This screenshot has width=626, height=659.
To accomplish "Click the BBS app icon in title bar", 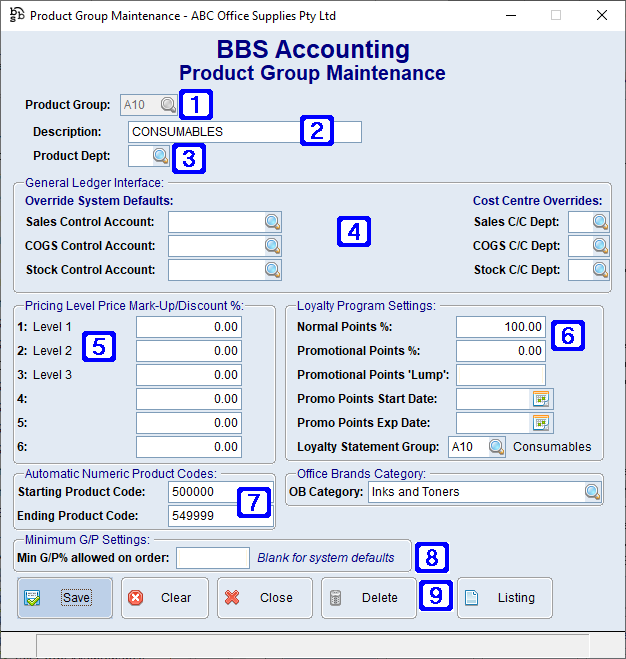I will point(17,15).
